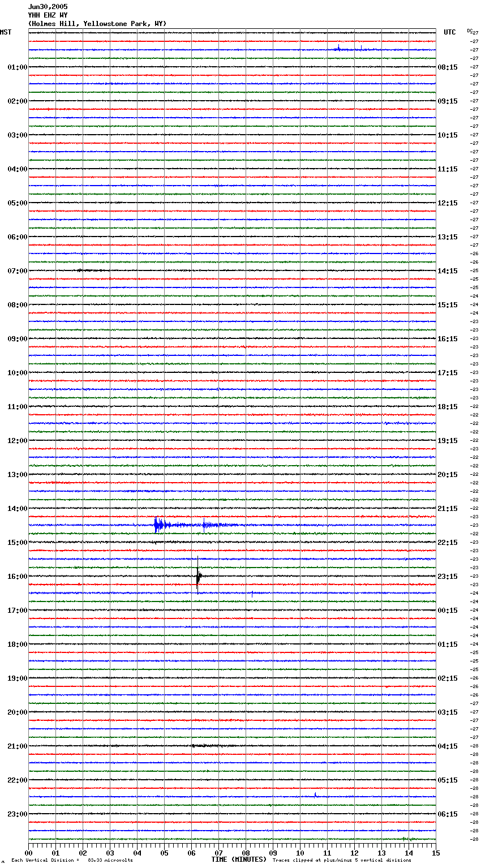Click the TIME (MINUTES) axis title

click(239, 860)
